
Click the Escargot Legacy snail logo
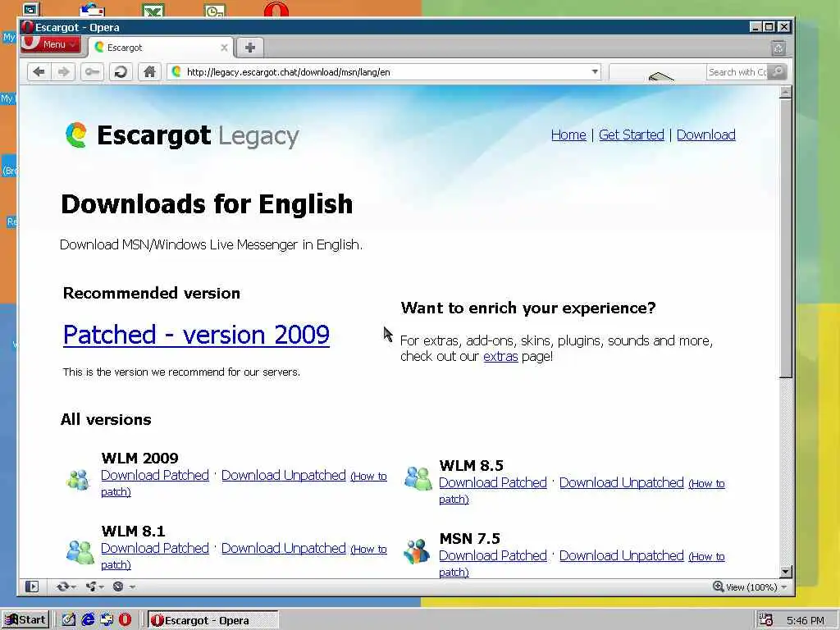(x=76, y=135)
